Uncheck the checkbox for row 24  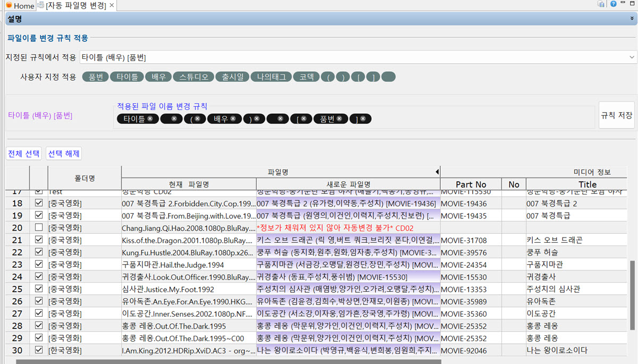click(x=38, y=276)
